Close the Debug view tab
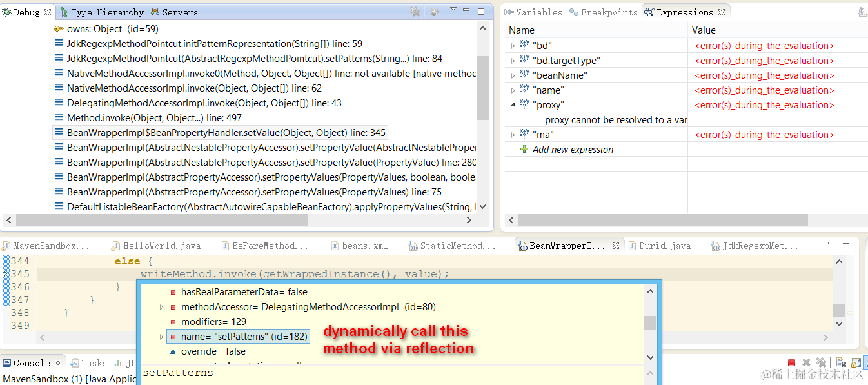Screen dimensions: 868x385 click(48, 12)
